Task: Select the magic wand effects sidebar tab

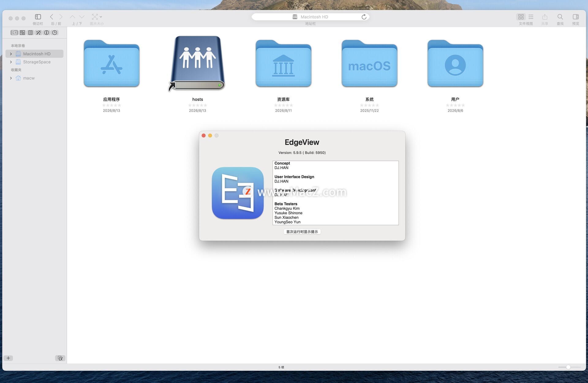Action: pos(38,33)
